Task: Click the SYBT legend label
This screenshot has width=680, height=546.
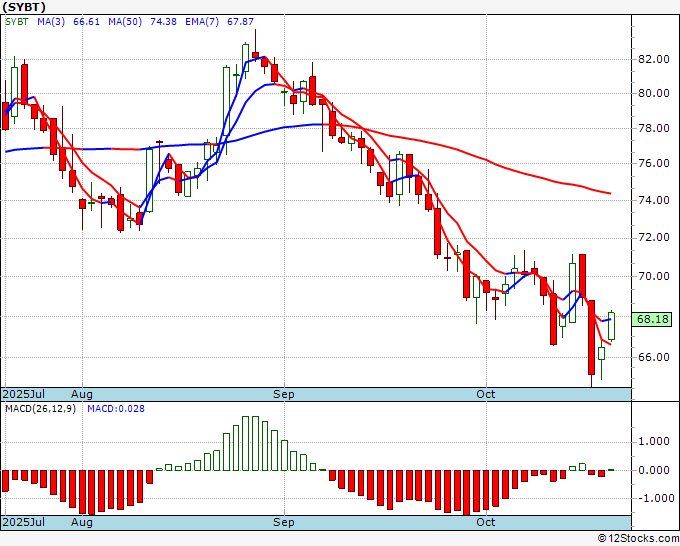Action: [16, 22]
